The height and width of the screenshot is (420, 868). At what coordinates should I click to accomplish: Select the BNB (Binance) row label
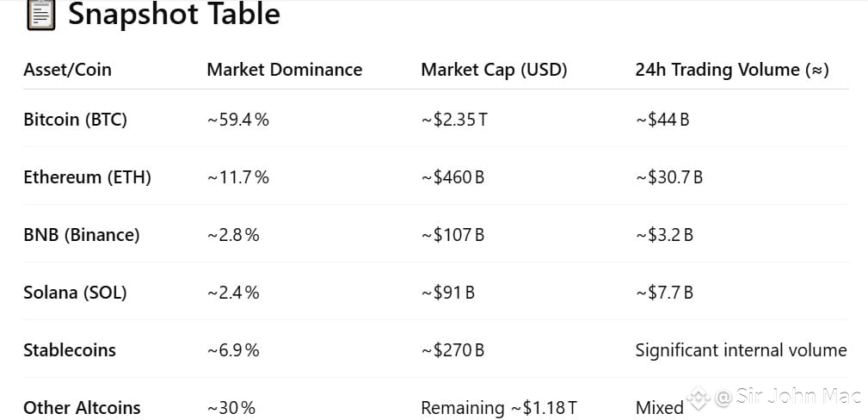(x=82, y=235)
